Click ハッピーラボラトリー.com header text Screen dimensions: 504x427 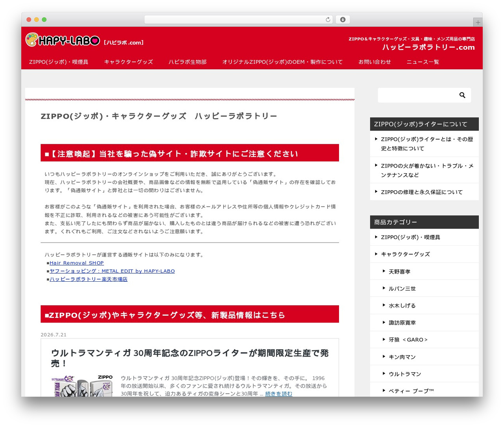click(x=428, y=47)
